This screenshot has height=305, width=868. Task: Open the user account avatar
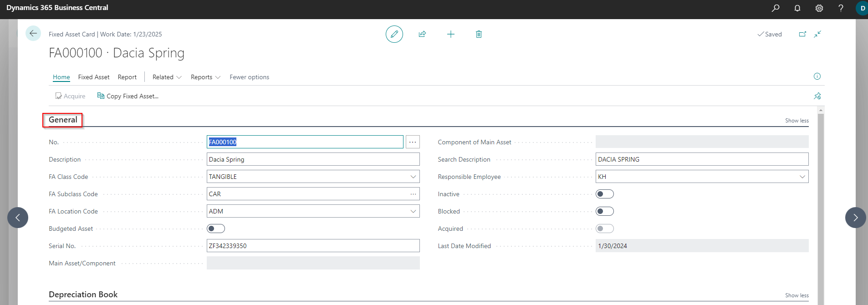(x=862, y=8)
